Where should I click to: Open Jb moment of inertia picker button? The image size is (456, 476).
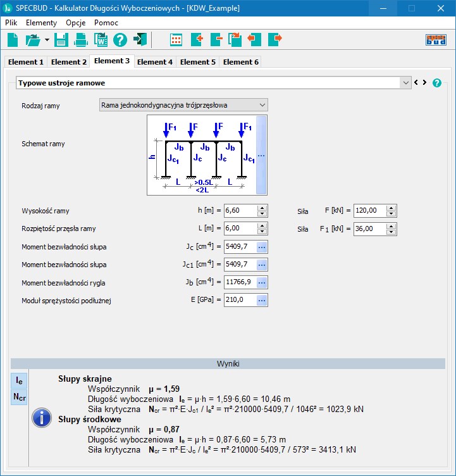(262, 282)
